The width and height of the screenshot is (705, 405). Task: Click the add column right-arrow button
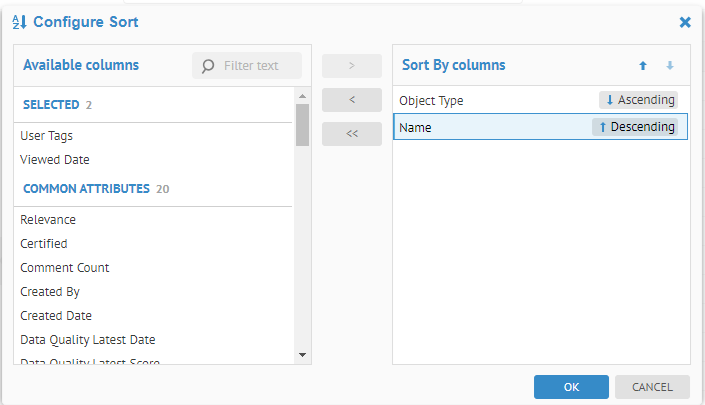pos(352,66)
